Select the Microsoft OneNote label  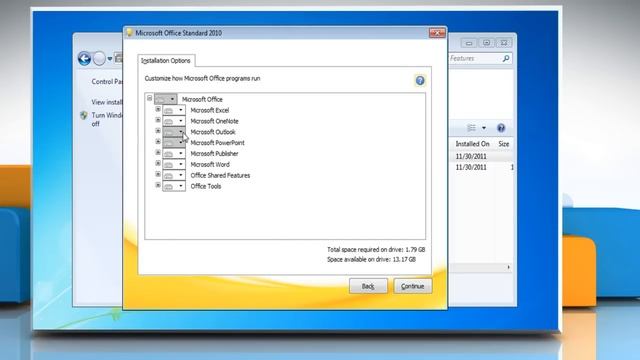[214, 121]
